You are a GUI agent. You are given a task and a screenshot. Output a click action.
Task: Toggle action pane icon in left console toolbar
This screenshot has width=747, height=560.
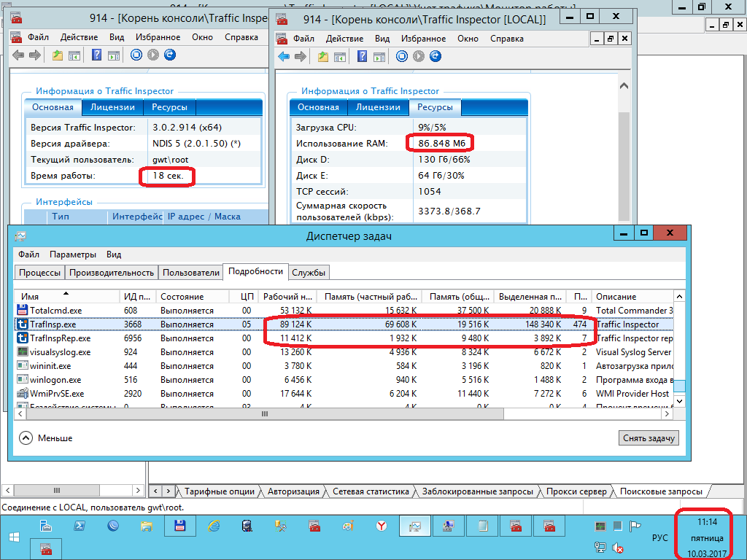coord(114,55)
